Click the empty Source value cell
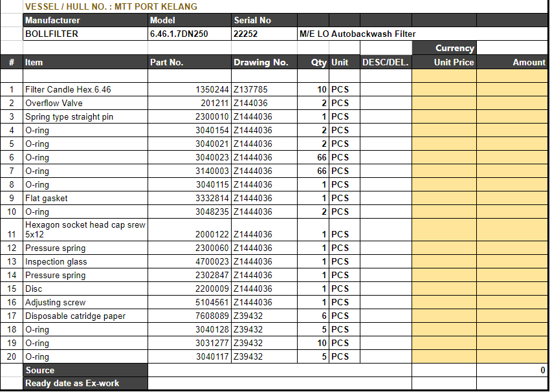This screenshot has height=392, width=550. tap(280, 370)
